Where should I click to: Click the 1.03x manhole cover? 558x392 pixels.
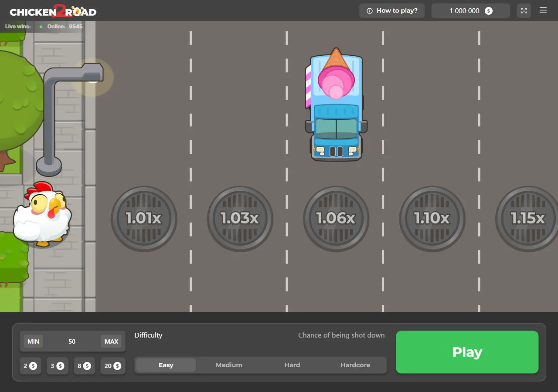pos(240,218)
